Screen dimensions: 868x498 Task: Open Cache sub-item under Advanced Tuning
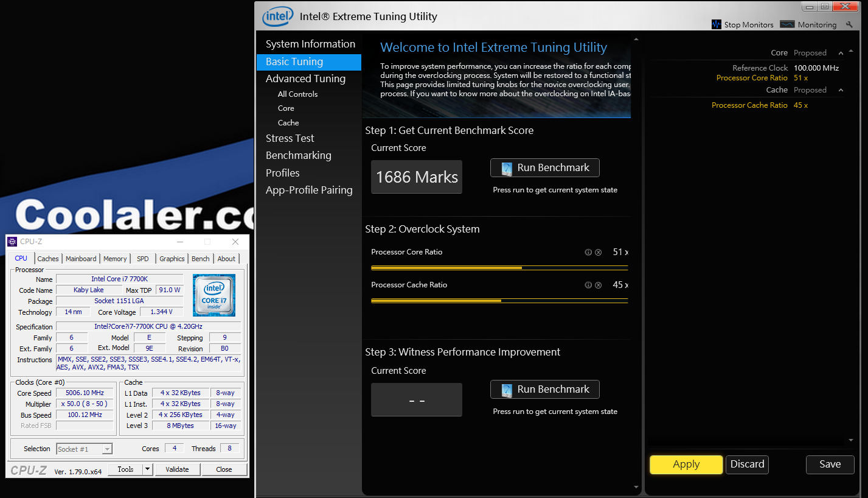pos(288,123)
